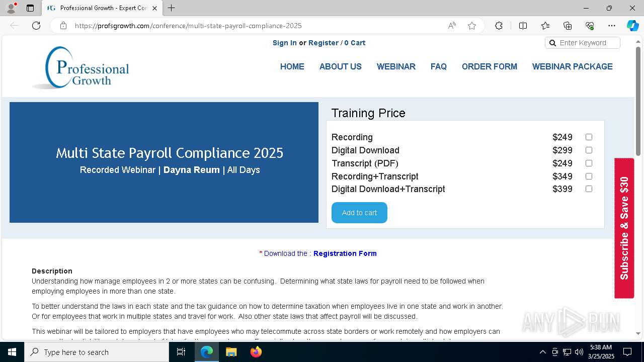Open Microsoft Edge from the taskbar
The image size is (644, 362).
(207, 352)
